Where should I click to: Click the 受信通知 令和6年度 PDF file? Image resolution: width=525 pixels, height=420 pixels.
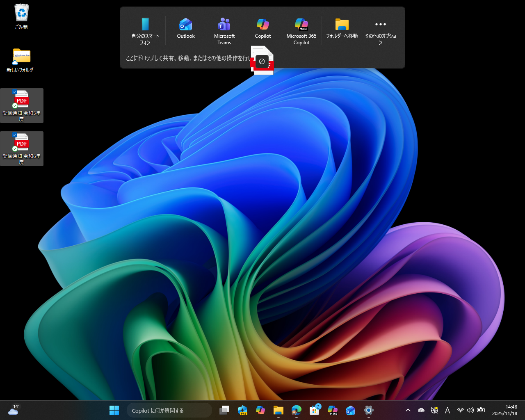[x=22, y=148]
